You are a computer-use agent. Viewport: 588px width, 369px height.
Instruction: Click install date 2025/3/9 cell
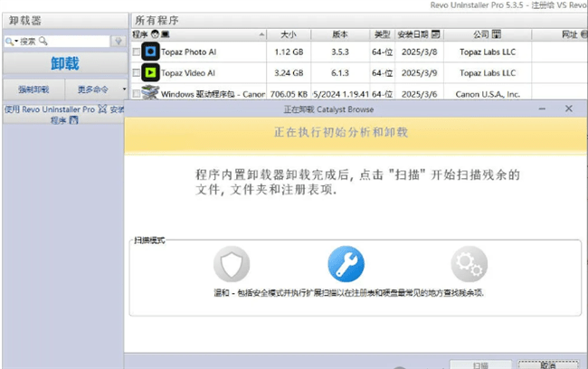click(x=419, y=72)
